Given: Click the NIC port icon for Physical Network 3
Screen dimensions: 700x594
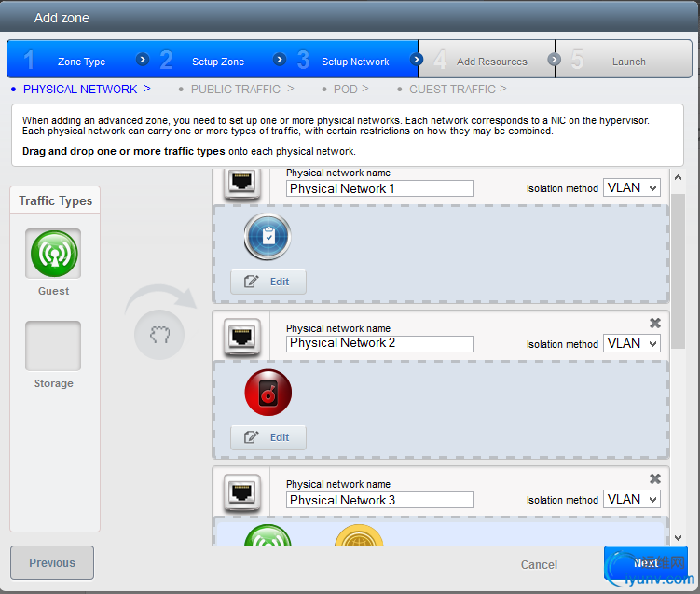Looking at the screenshot, I should (242, 492).
